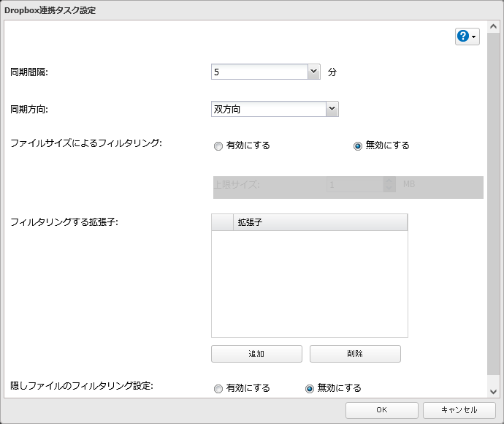This screenshot has height=424, width=504.
Task: Confirm settings with the OK button
Action: coord(382,410)
